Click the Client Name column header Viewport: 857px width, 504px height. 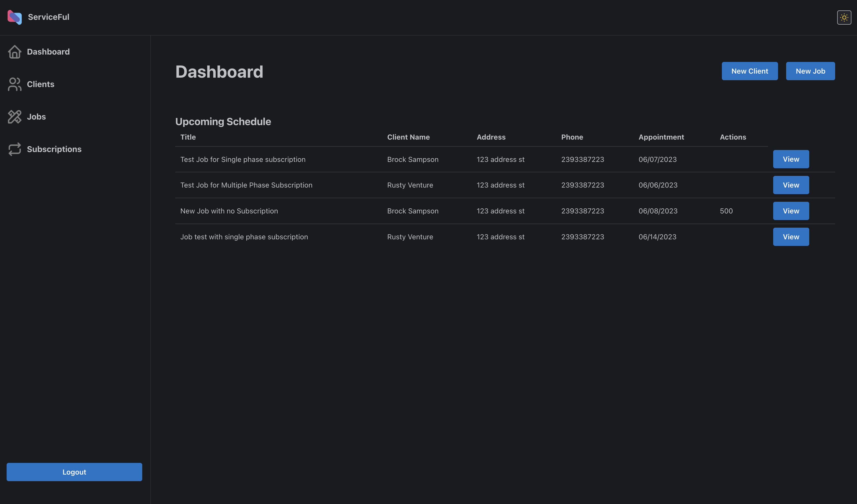pyautogui.click(x=408, y=137)
